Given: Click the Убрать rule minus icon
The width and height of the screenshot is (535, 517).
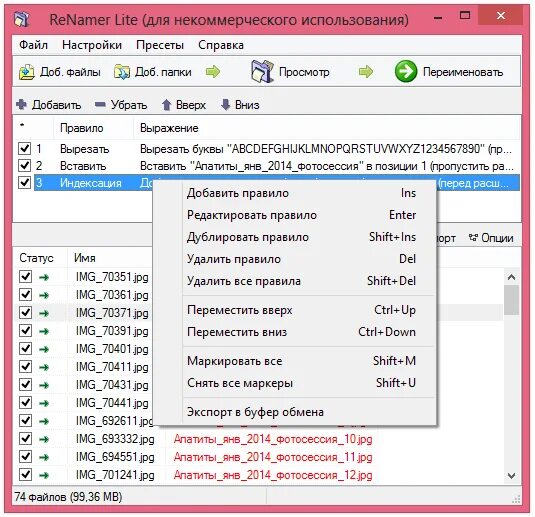Looking at the screenshot, I should tap(100, 104).
